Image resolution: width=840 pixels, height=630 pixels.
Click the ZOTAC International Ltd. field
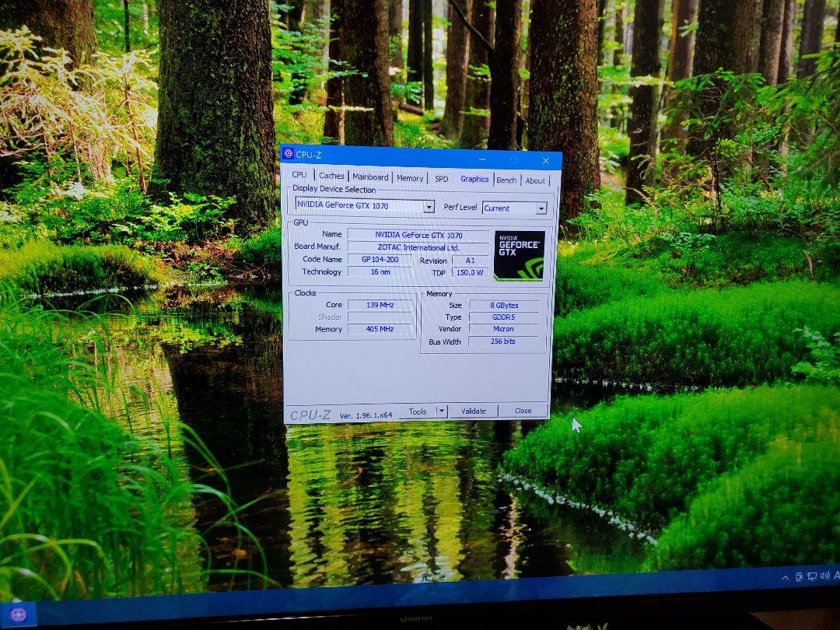click(x=418, y=247)
